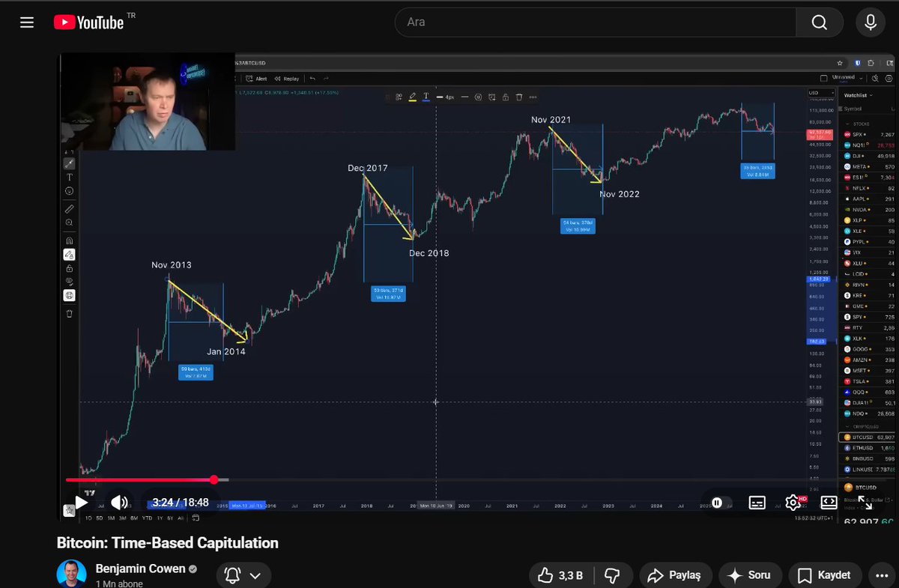Submit search with the magnifier button
The height and width of the screenshot is (588, 899).
point(819,22)
